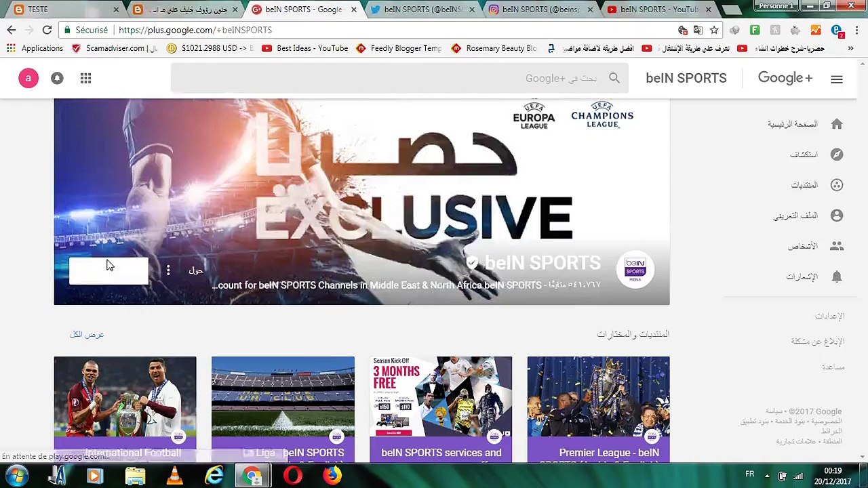Viewport: 868px width, 488px height.
Task: Open the beIN SPORTS services collection card
Action: pyautogui.click(x=441, y=410)
